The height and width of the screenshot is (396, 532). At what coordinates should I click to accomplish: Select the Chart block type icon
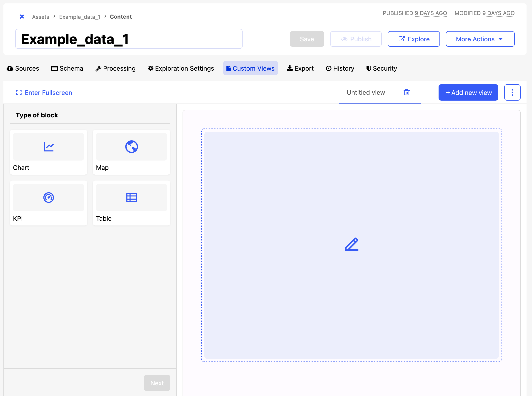click(48, 147)
